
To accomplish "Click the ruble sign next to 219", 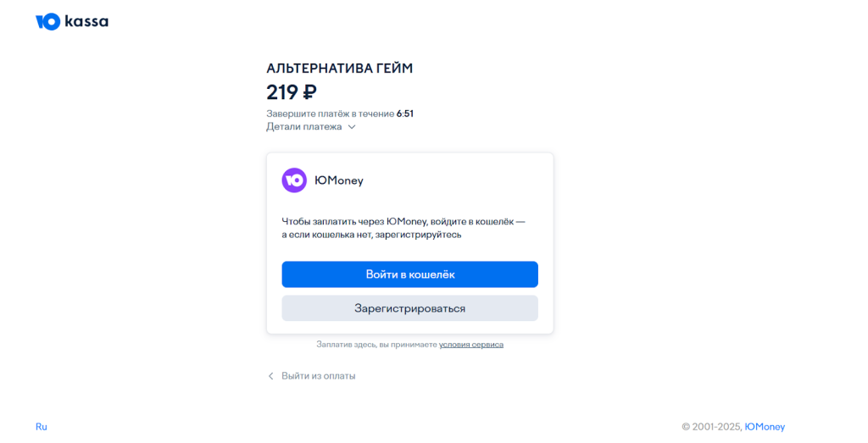I will pos(310,91).
